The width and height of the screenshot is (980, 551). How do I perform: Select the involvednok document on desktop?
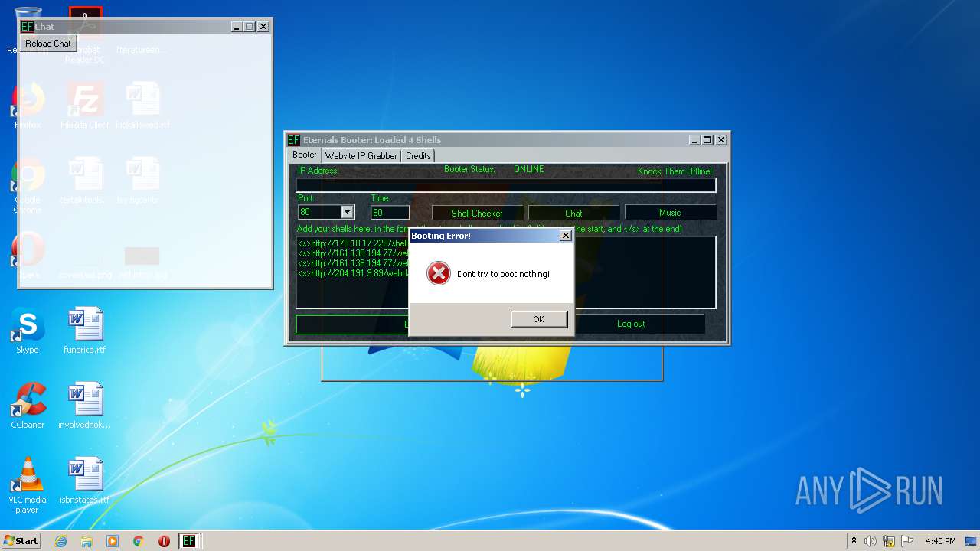(85, 406)
